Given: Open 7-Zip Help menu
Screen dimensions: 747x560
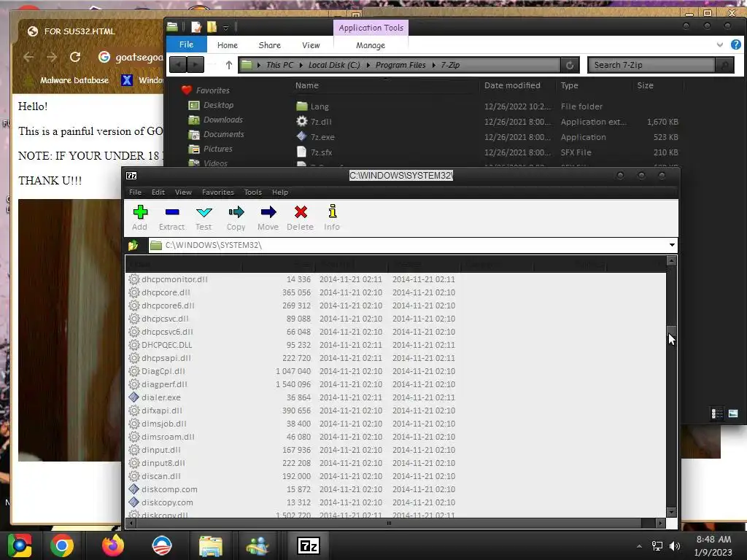Looking at the screenshot, I should [280, 192].
